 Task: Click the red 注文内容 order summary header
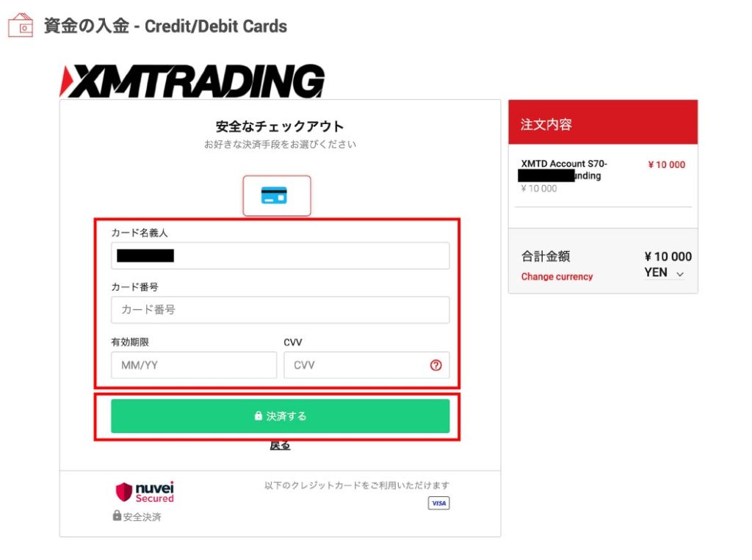602,123
